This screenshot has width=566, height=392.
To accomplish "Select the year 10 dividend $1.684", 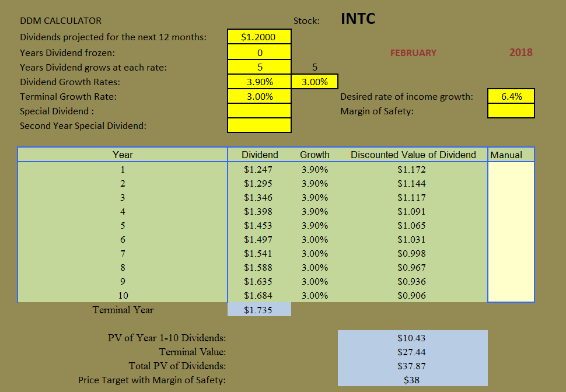I will coord(258,296).
